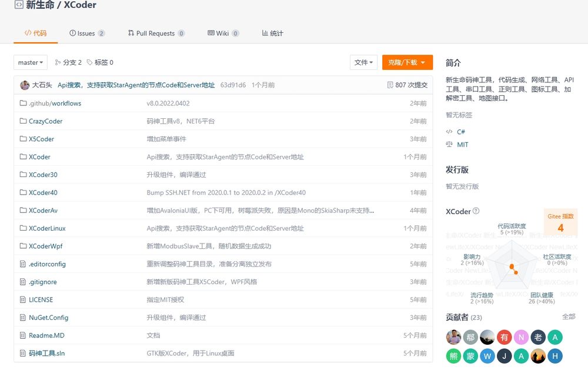Click the 增加菜单事件 commit message
The width and height of the screenshot is (588, 370).
click(166, 139)
